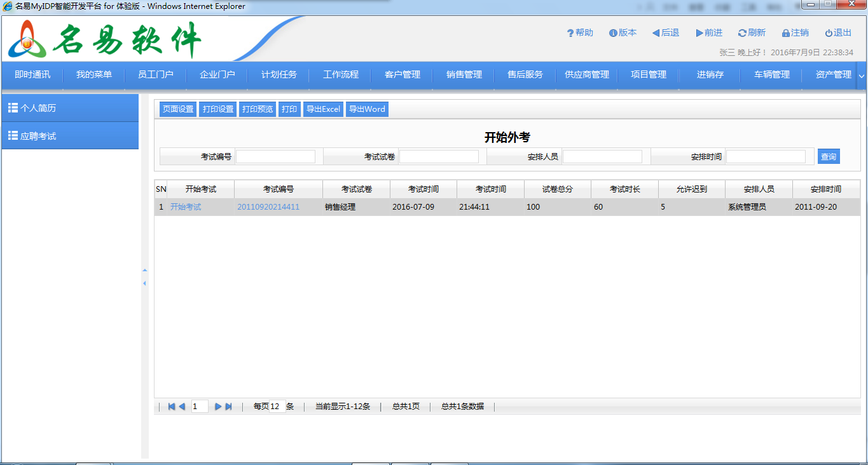Click the 帮助 help question mark icon
Viewport: 868px width, 465px height.
[570, 33]
